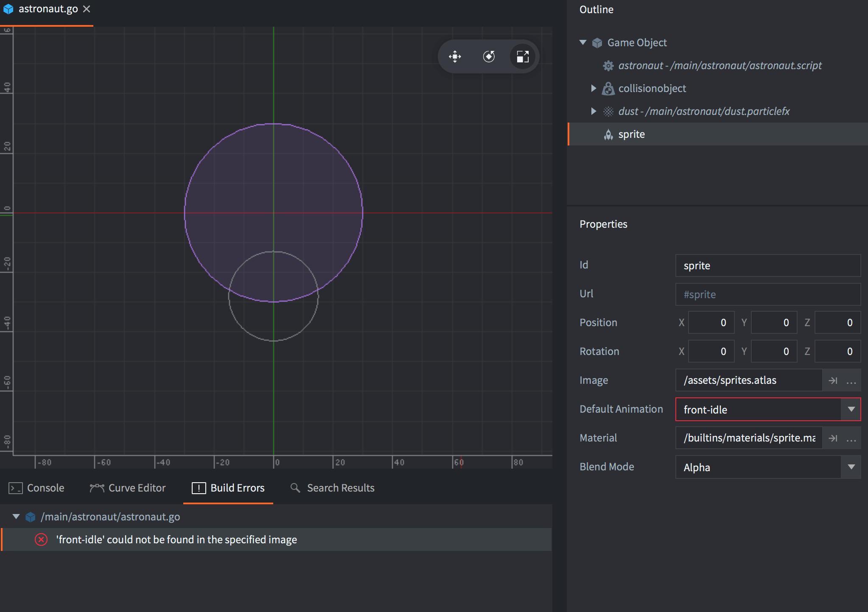The image size is (868, 612).
Task: Expand the collisionobject node
Action: click(x=594, y=88)
